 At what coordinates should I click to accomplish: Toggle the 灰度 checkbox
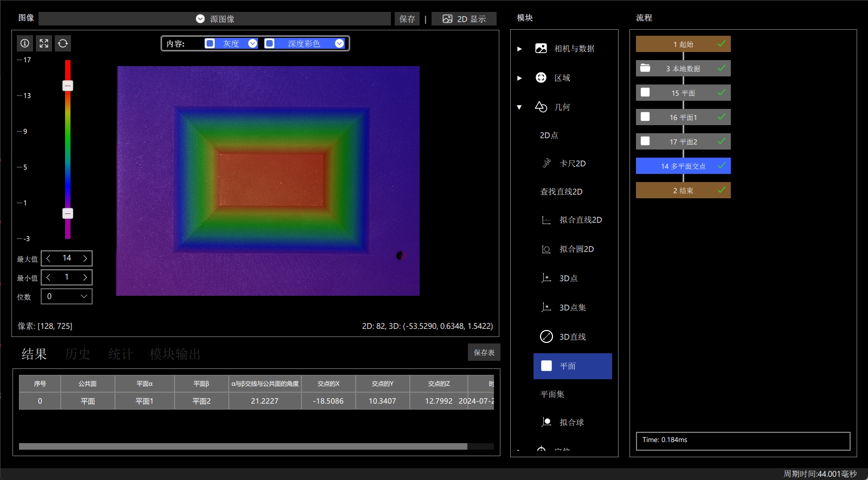pos(210,43)
